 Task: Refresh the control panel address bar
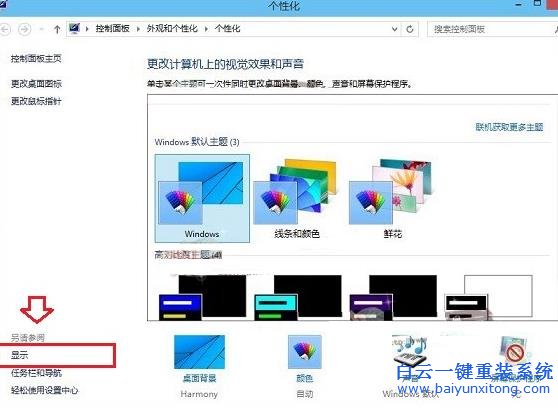coord(410,29)
